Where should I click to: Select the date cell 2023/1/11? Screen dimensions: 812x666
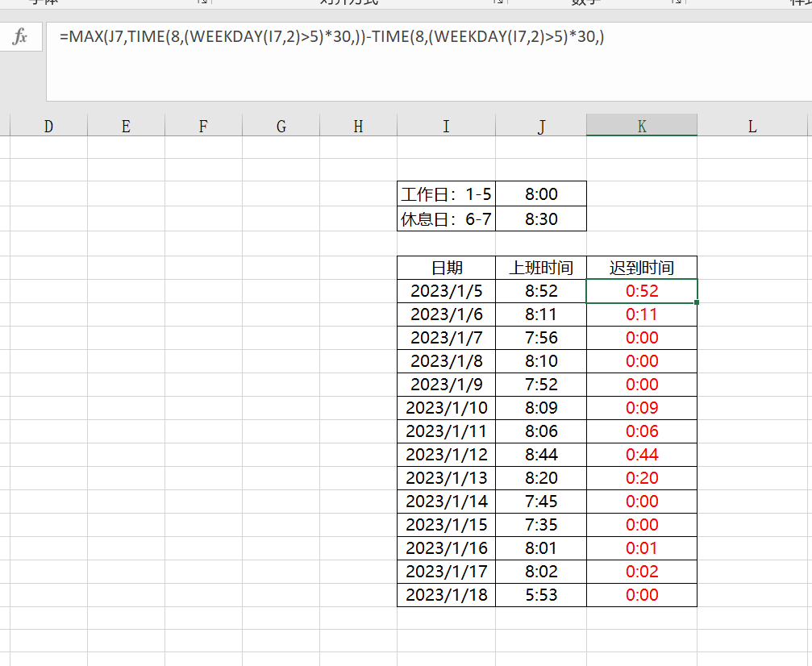[x=446, y=431]
